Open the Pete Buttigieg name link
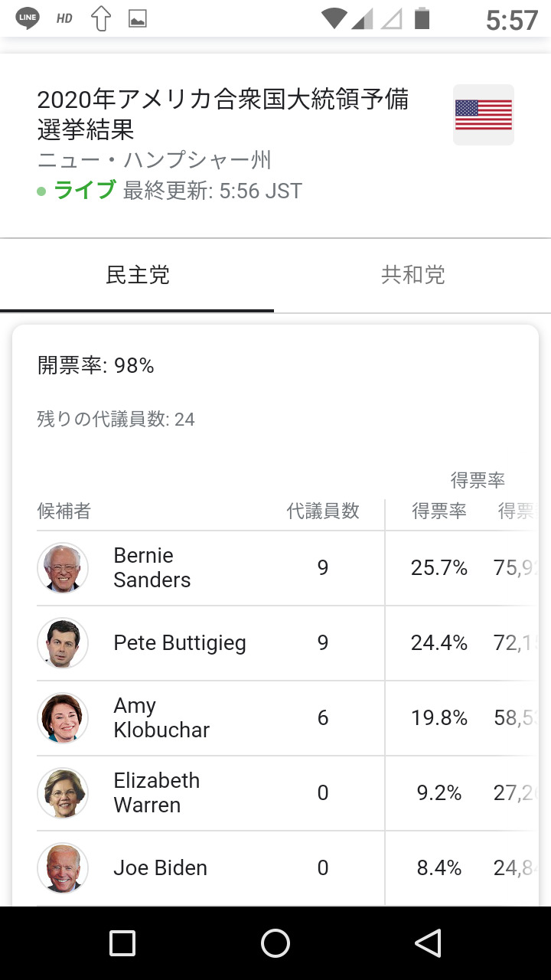The width and height of the screenshot is (551, 980). pyautogui.click(x=180, y=642)
